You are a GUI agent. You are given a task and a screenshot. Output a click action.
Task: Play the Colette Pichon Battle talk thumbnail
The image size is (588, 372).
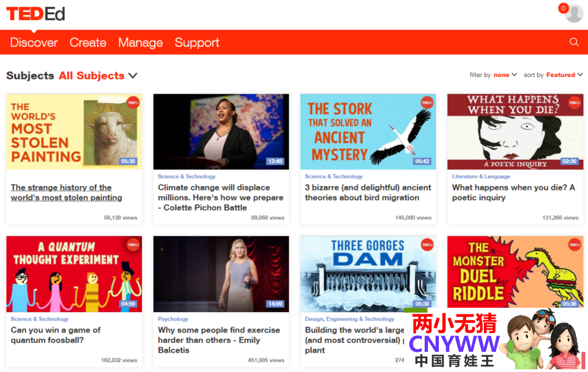(x=221, y=132)
